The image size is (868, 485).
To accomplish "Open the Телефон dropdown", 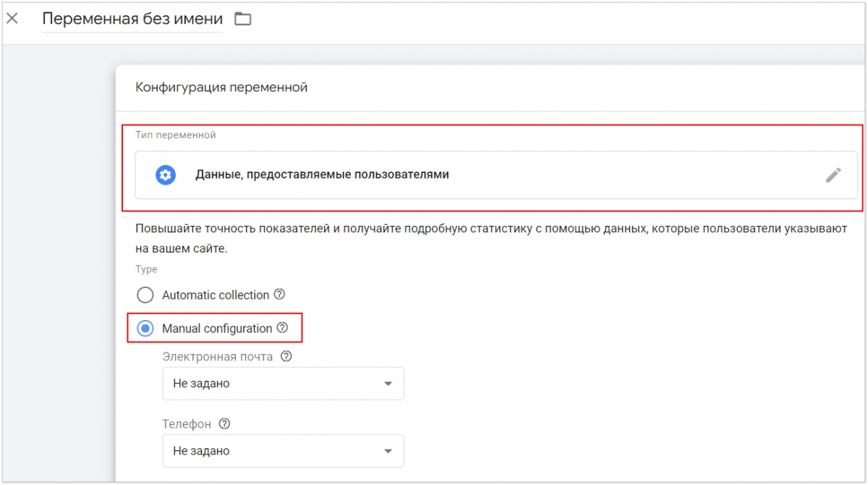I will 283,451.
